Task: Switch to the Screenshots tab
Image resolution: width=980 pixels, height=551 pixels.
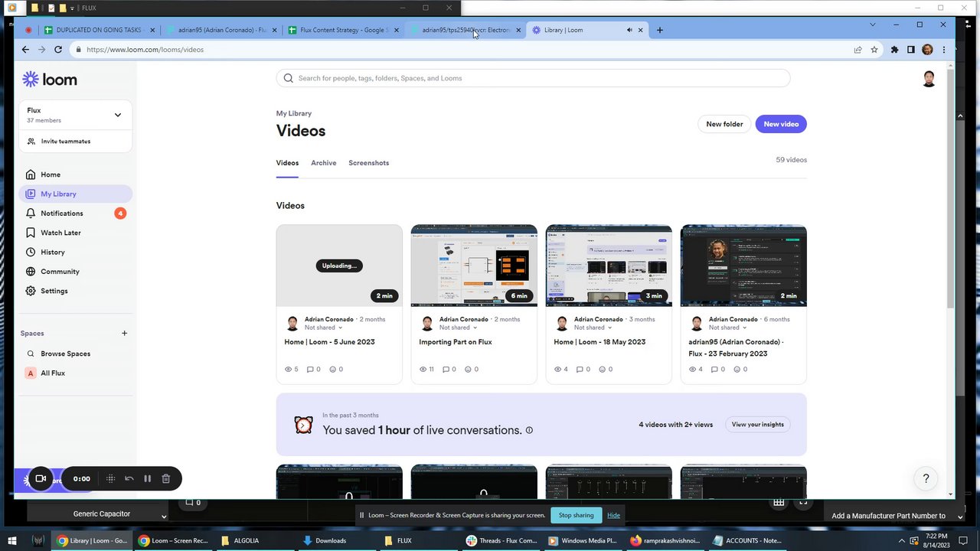Action: coord(368,163)
